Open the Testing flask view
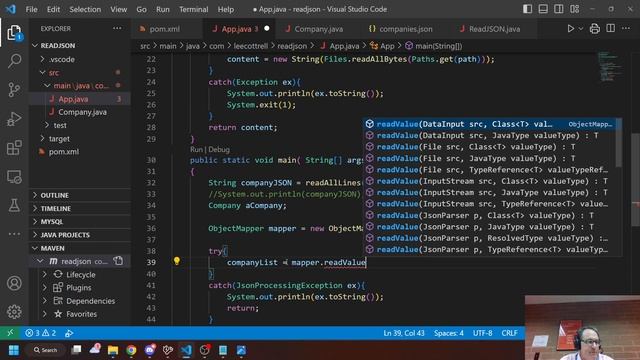640x360 pixels. click(x=14, y=205)
